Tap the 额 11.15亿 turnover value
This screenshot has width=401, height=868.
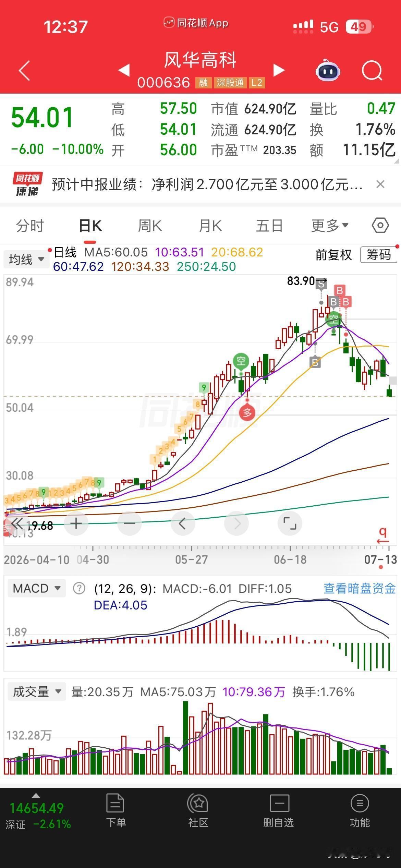tap(369, 150)
